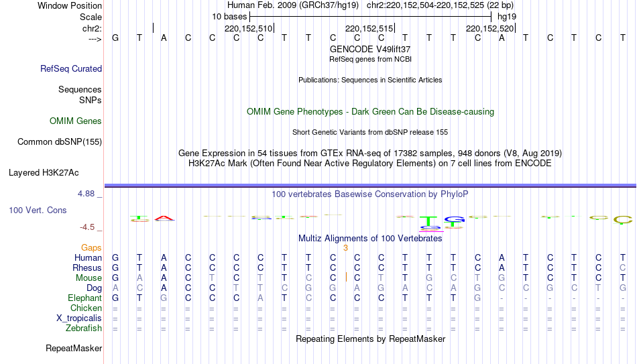Click the Sequences track label
Image resolution: width=637 pixels, height=364 pixels.
(x=80, y=89)
